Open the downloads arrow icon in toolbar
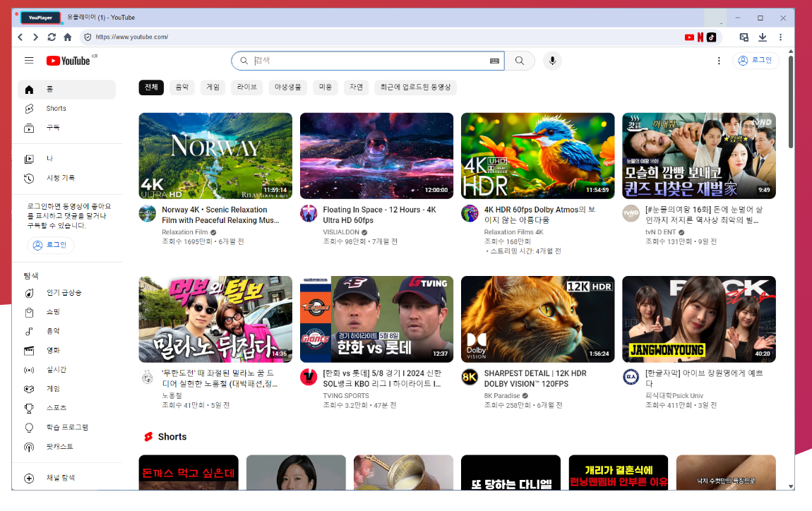The image size is (812, 511). pos(763,37)
